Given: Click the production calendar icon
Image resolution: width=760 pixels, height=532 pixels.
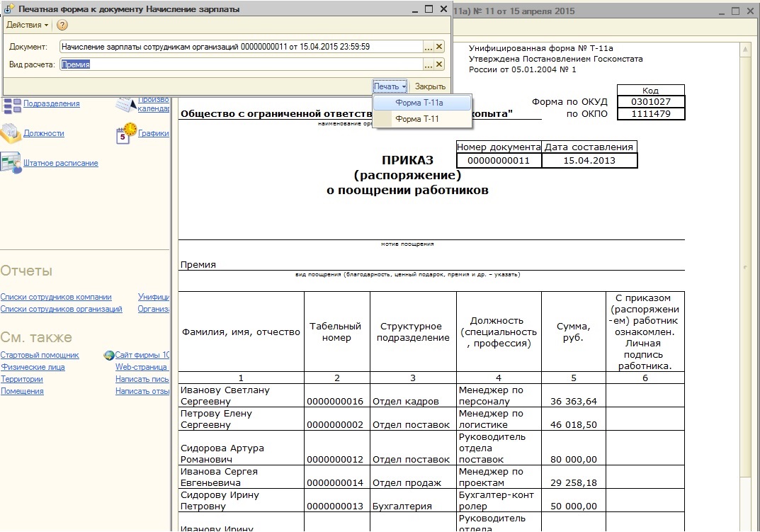Looking at the screenshot, I should [125, 104].
